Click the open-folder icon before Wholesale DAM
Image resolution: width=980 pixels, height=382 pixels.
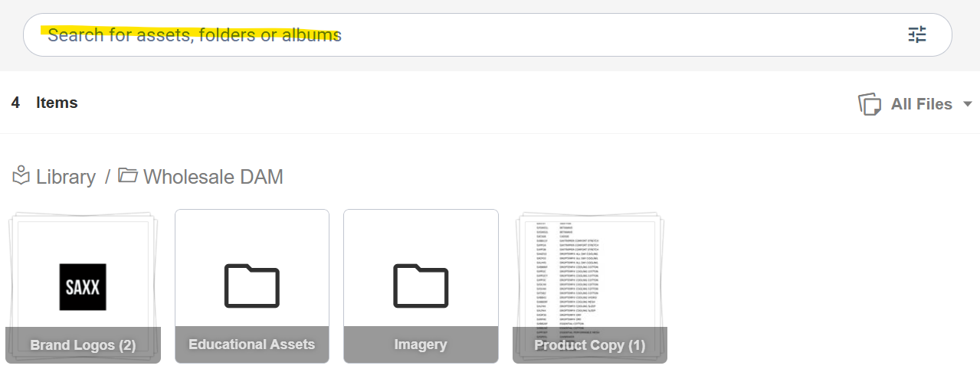[x=127, y=176]
